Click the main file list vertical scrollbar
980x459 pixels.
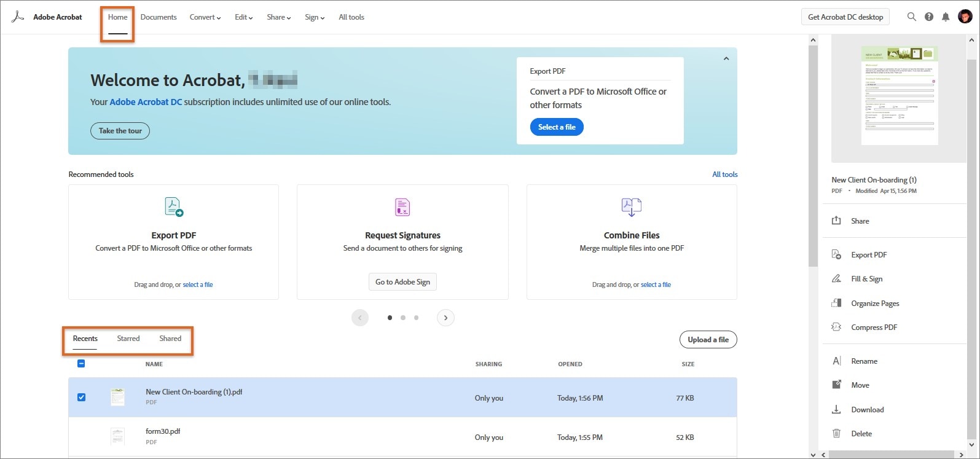813,154
